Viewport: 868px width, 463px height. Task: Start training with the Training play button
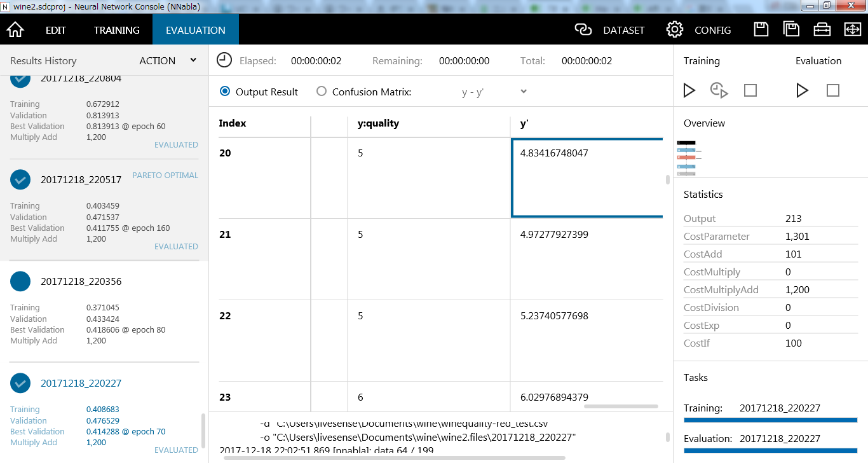point(689,91)
